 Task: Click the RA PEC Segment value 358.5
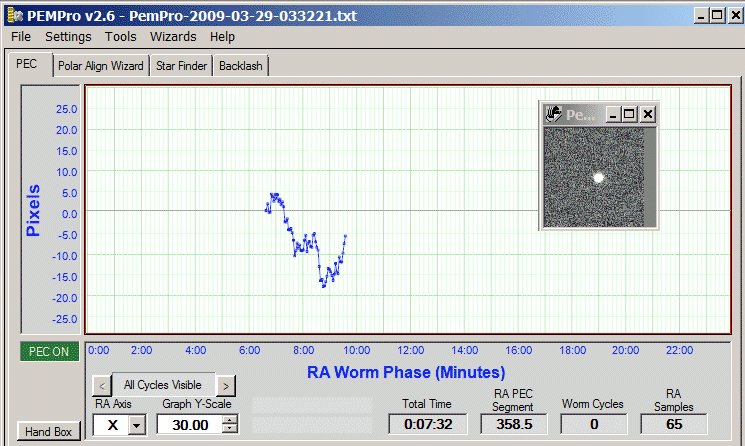[514, 424]
